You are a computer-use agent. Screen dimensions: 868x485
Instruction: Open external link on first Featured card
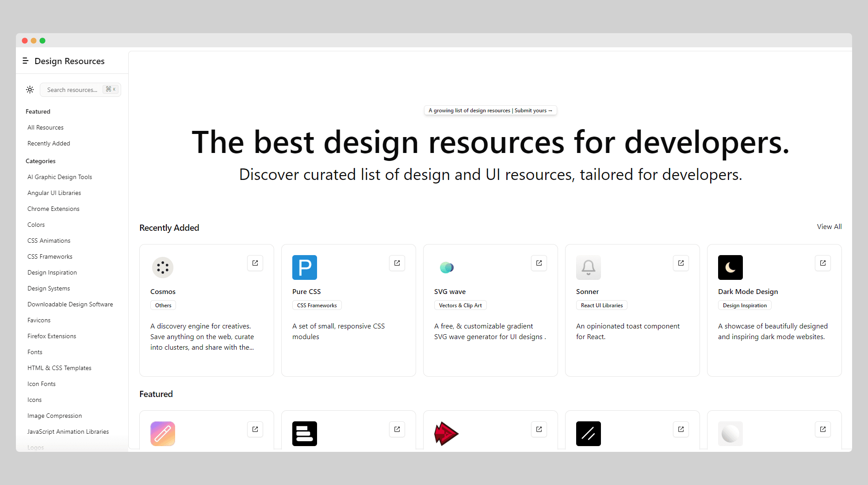tap(255, 429)
